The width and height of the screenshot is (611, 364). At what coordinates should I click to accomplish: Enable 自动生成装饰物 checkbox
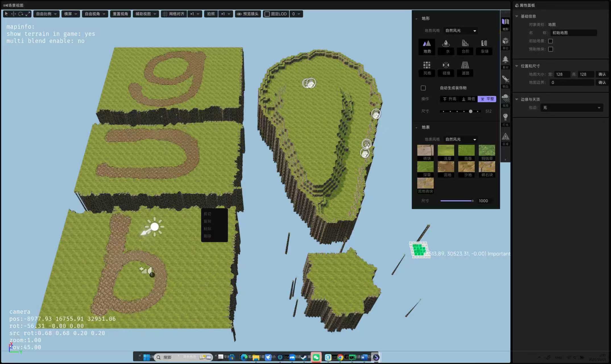pyautogui.click(x=423, y=88)
